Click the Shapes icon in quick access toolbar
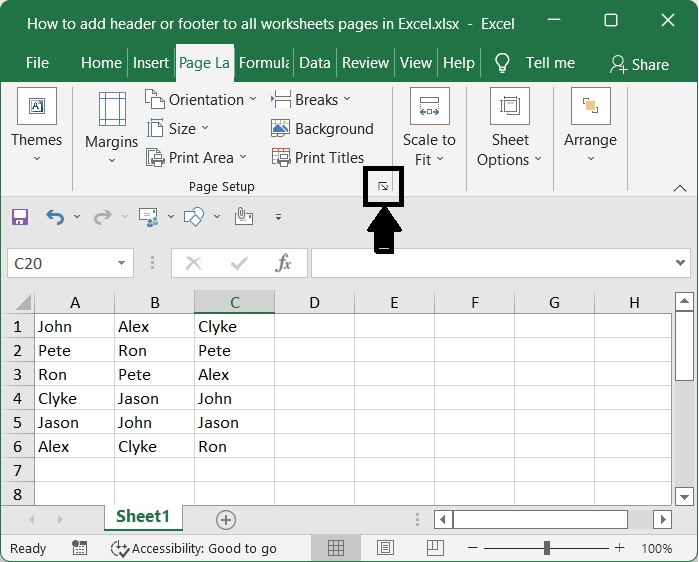The height and width of the screenshot is (562, 699). 195,216
